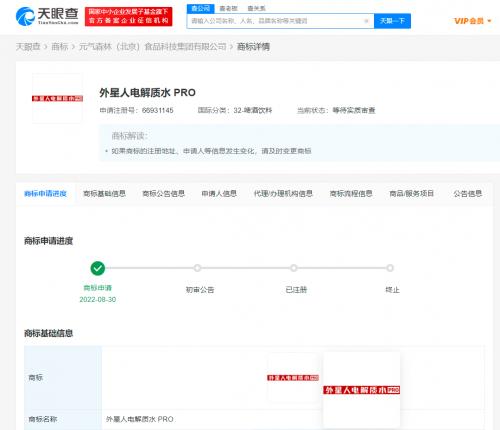This screenshot has height=430, width=500.
Task: Click the application date 2022-08-30
Action: click(x=98, y=300)
